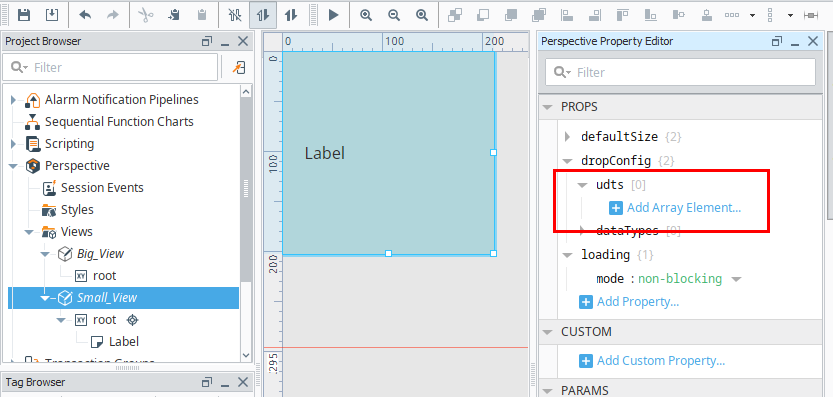
Task: Collapse the PROPS section
Action: (547, 107)
